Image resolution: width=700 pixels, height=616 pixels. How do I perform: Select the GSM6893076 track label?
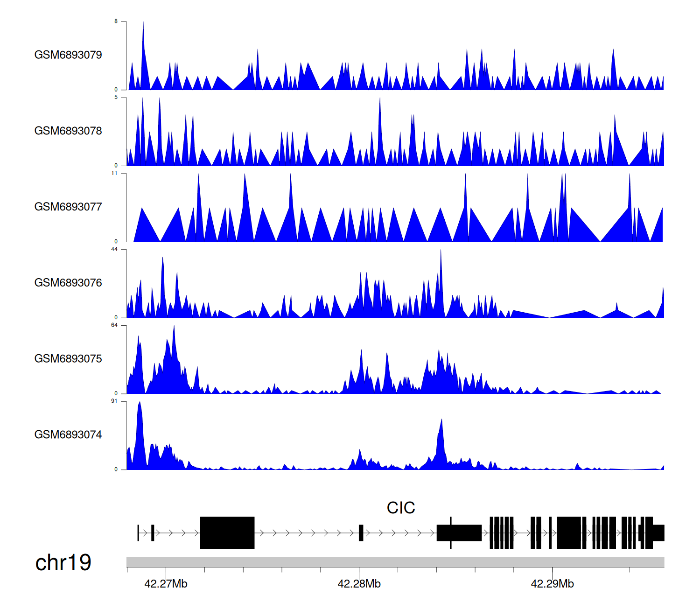pos(68,283)
